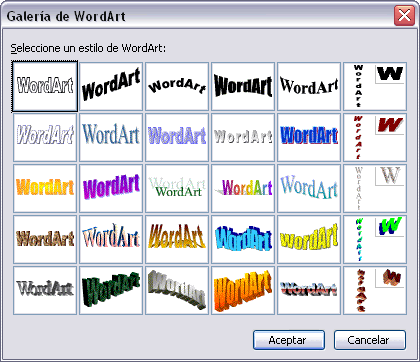Select the cyan blue 3D wavy WordArt style

(x=243, y=239)
